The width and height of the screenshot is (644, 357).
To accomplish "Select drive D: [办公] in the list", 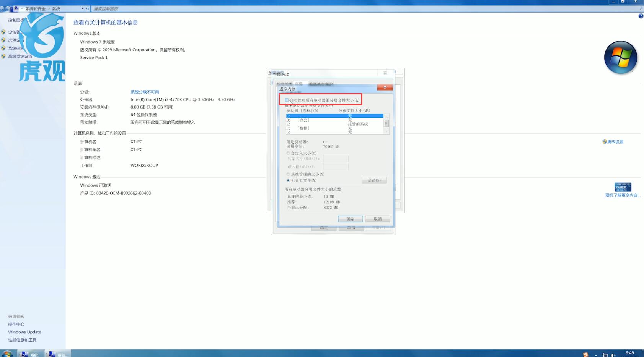I will (x=334, y=120).
